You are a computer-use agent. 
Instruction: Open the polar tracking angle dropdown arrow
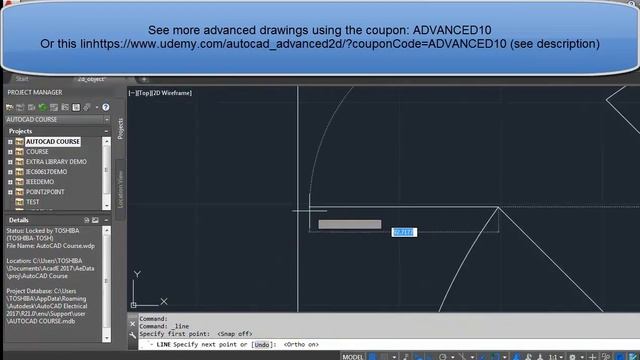click(452, 357)
